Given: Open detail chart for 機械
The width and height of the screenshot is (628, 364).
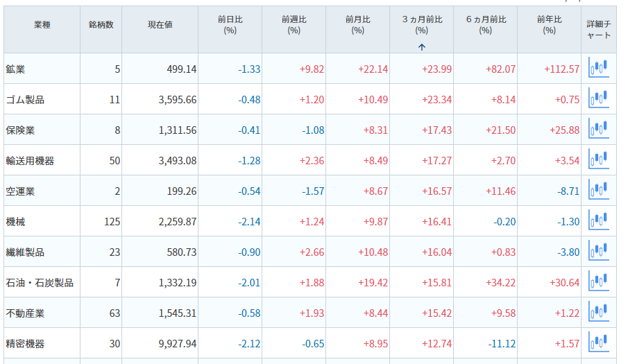Looking at the screenshot, I should coord(599,220).
